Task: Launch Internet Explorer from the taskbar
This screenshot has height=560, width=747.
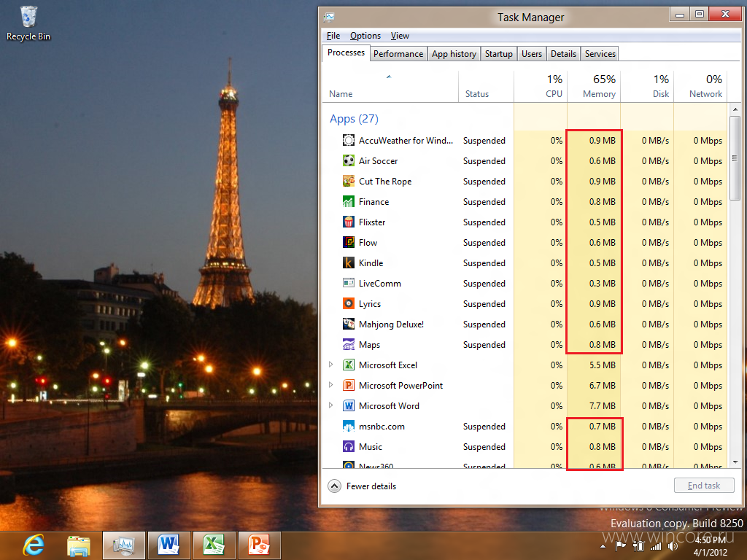Action: pyautogui.click(x=34, y=544)
